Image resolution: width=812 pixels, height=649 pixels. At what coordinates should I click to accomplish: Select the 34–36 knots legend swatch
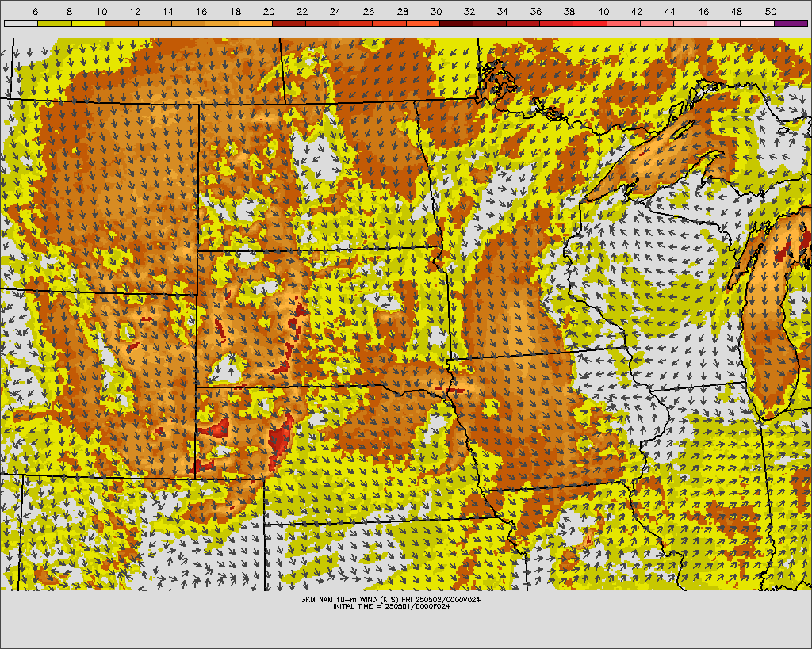tap(523, 23)
